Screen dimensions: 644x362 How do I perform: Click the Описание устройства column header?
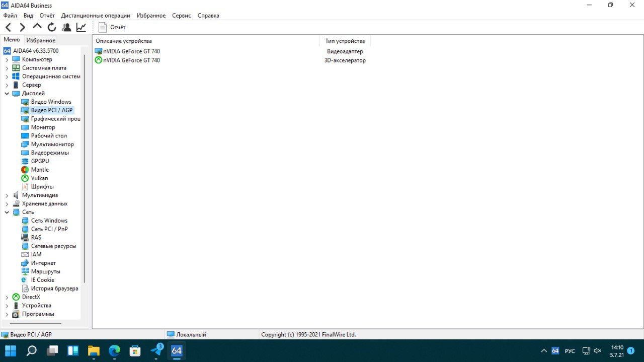pyautogui.click(x=206, y=41)
